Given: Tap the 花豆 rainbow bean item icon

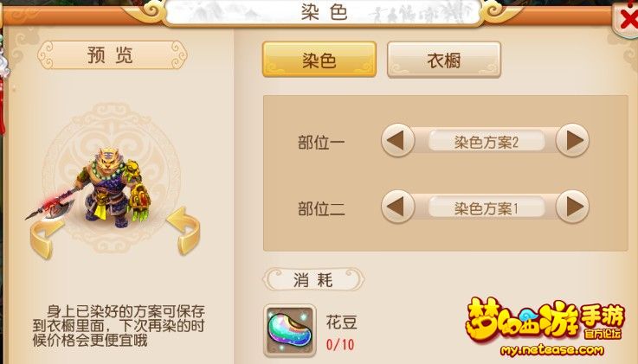Looking at the screenshot, I should point(290,330).
